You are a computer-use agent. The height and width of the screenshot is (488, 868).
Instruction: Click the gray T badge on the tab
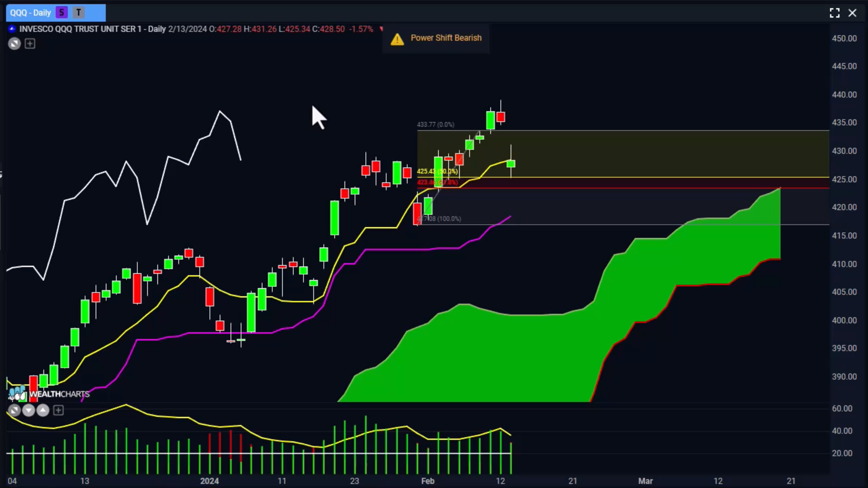[79, 13]
